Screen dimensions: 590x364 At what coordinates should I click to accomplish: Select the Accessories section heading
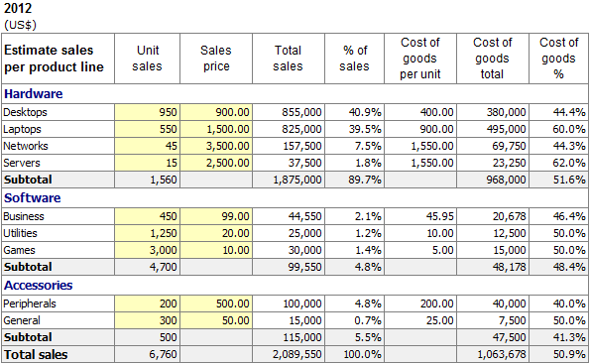pyautogui.click(x=39, y=286)
